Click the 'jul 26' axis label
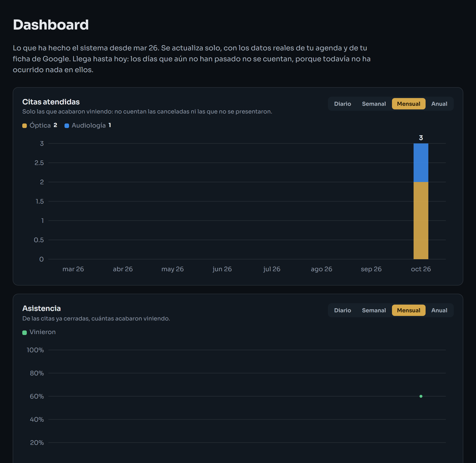Screen dimensions: 476x463 pyautogui.click(x=272, y=269)
